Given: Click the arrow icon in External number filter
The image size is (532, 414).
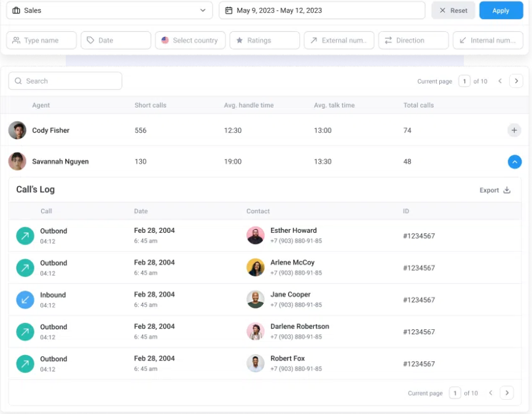Looking at the screenshot, I should coord(315,40).
